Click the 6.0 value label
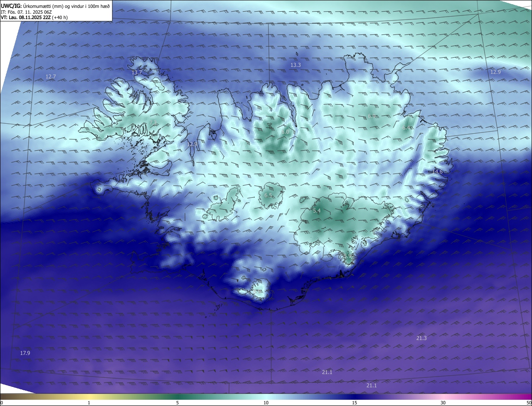 point(285,132)
